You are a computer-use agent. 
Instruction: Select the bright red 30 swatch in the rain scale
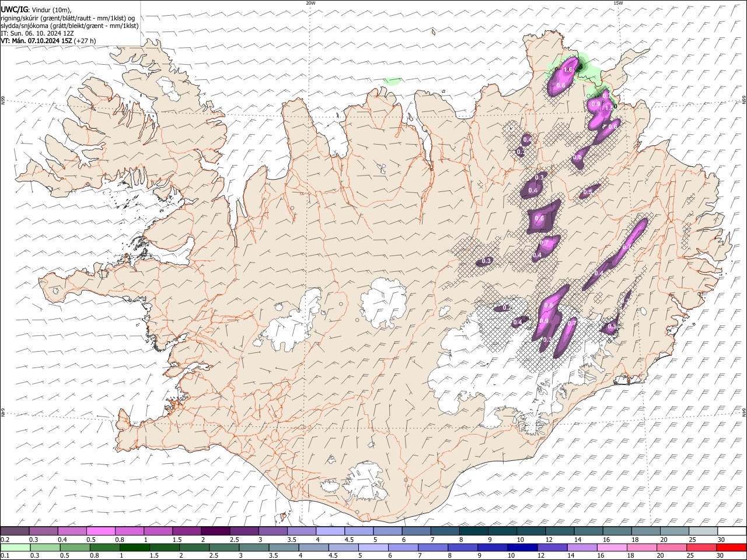[731, 547]
